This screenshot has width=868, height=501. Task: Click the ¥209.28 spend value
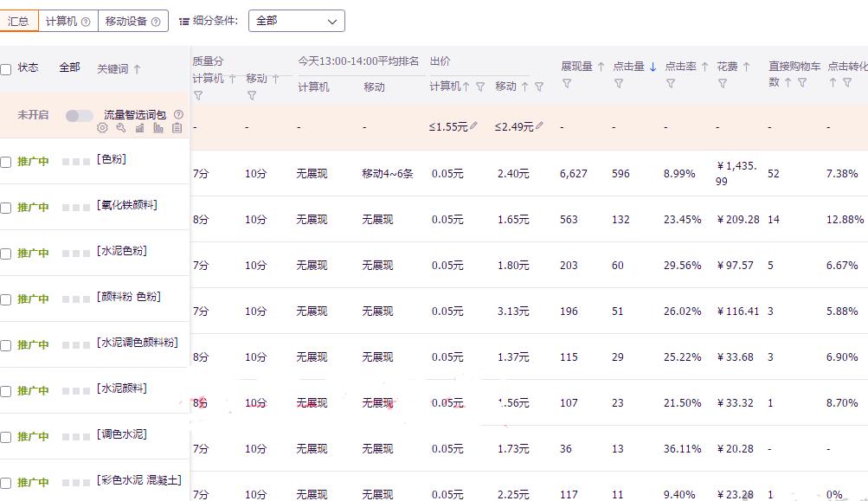click(738, 220)
